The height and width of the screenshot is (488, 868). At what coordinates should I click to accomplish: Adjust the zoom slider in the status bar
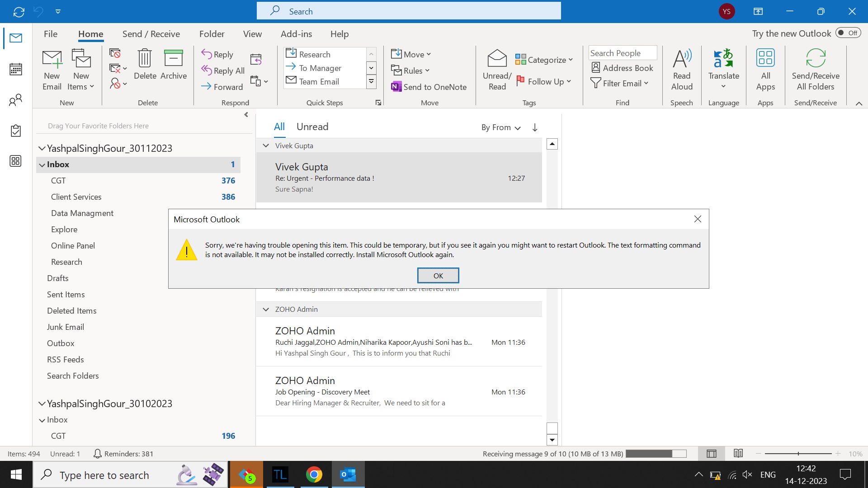(x=798, y=454)
